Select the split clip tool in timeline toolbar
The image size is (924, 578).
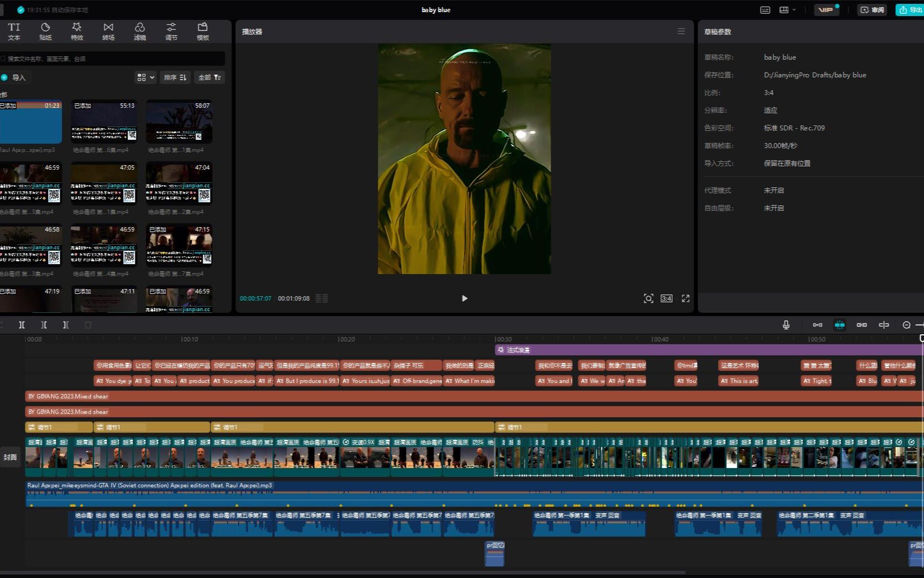click(22, 325)
